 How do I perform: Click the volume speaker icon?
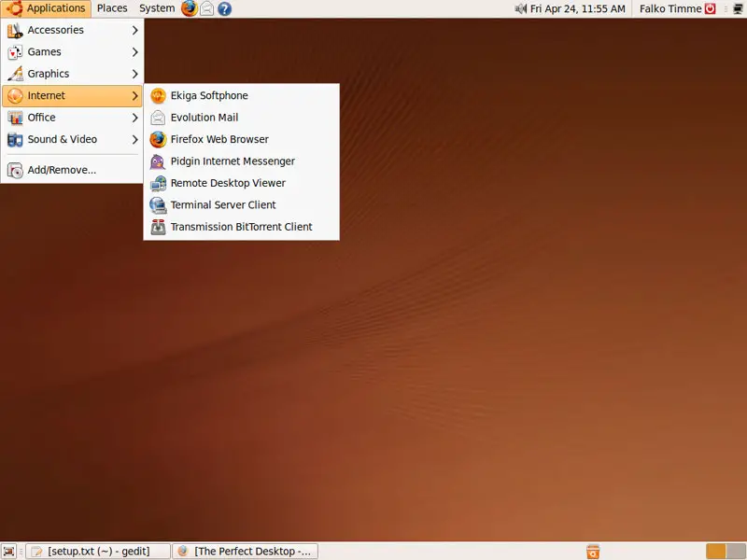(520, 8)
